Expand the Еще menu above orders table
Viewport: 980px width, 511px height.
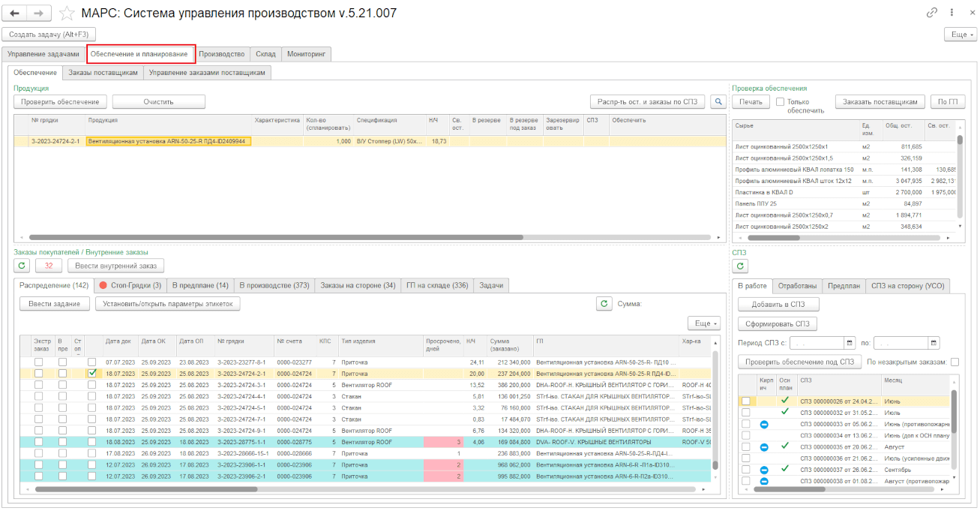pos(706,323)
